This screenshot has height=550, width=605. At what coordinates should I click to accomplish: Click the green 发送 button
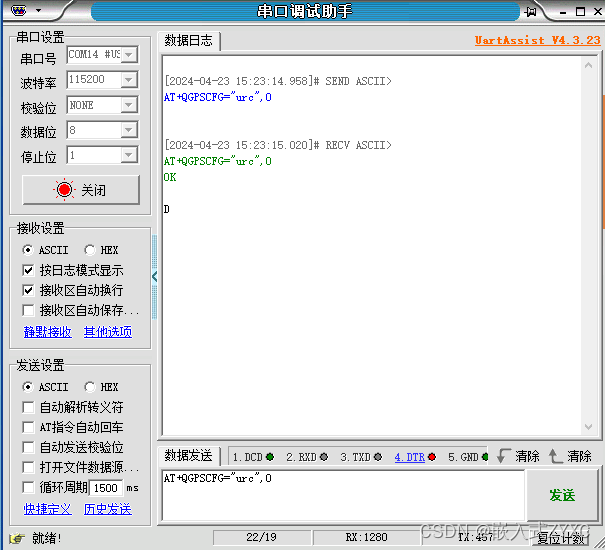pyautogui.click(x=562, y=495)
